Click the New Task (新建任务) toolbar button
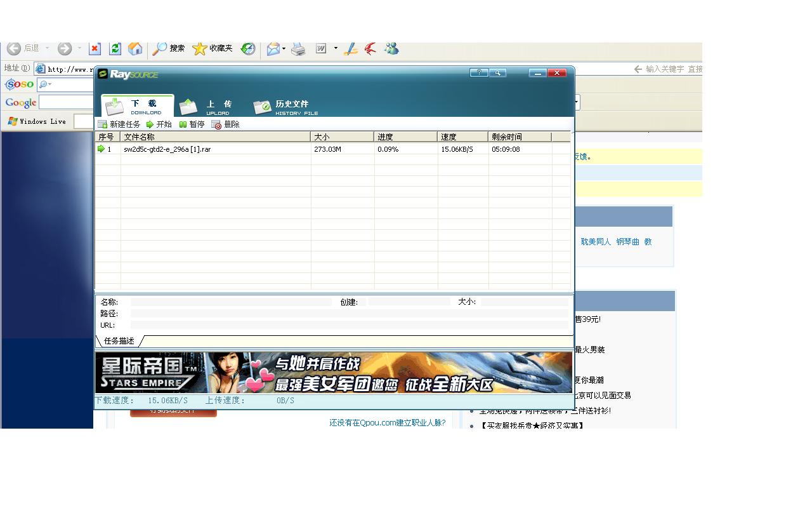812x508 pixels. pyautogui.click(x=119, y=124)
